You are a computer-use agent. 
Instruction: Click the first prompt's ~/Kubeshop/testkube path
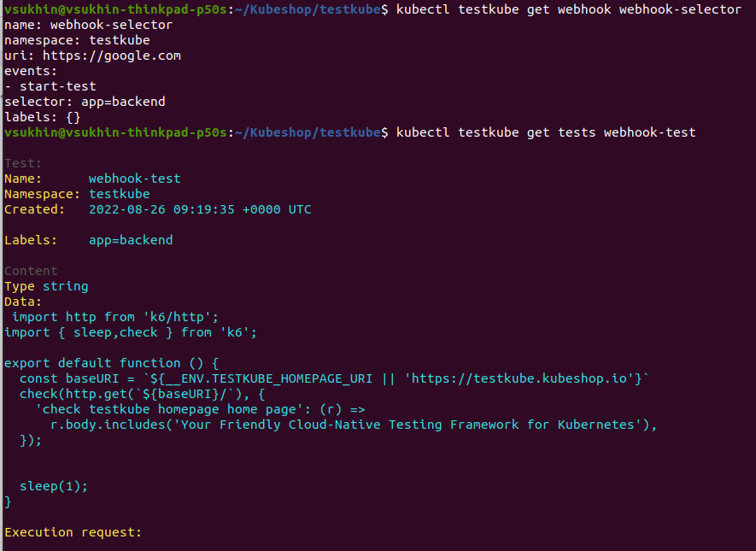click(x=307, y=9)
